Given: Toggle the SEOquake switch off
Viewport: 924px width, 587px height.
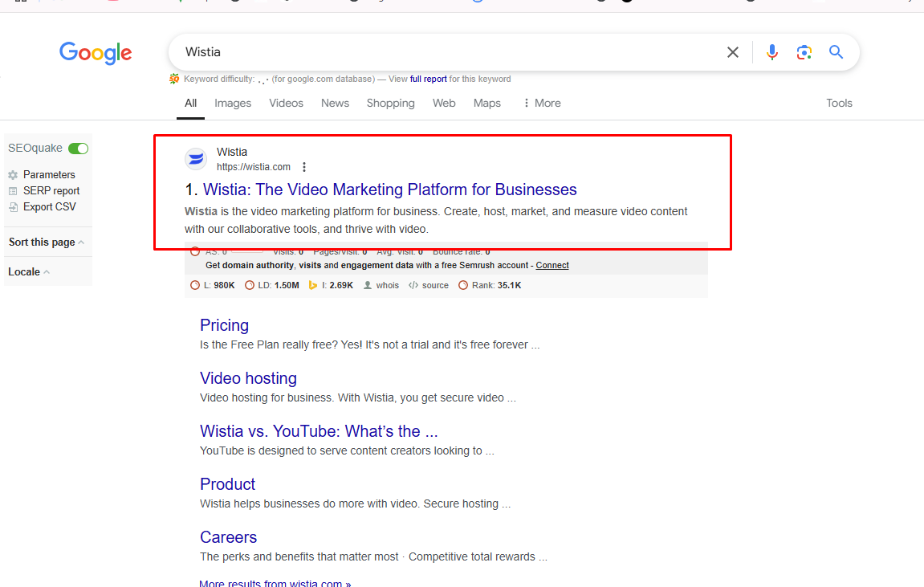Looking at the screenshot, I should coord(78,149).
